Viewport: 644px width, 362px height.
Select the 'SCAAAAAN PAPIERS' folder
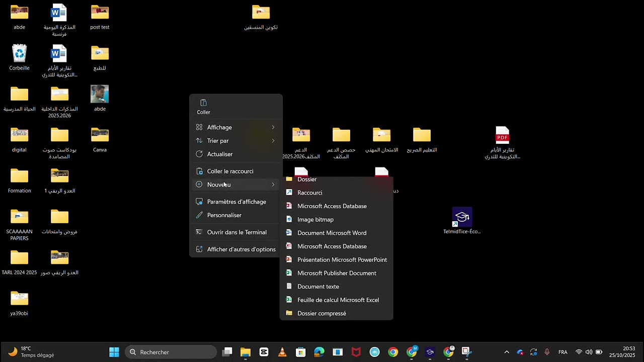pos(19,217)
